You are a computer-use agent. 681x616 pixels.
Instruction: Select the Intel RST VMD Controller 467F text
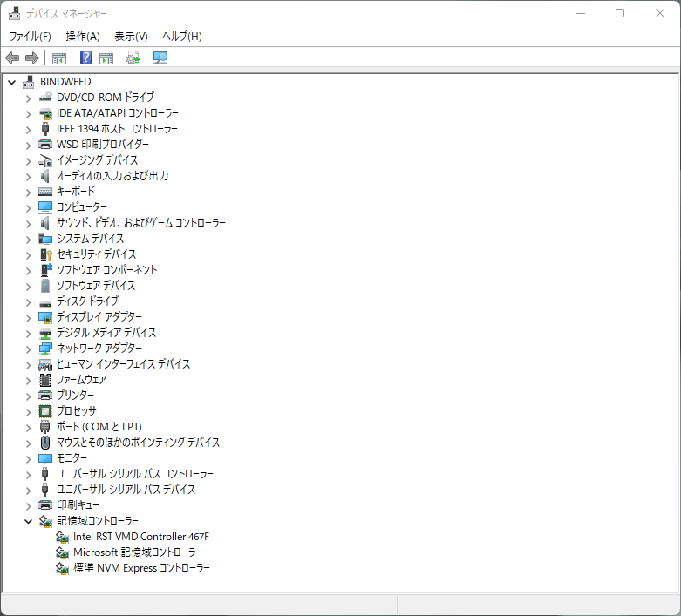[141, 537]
